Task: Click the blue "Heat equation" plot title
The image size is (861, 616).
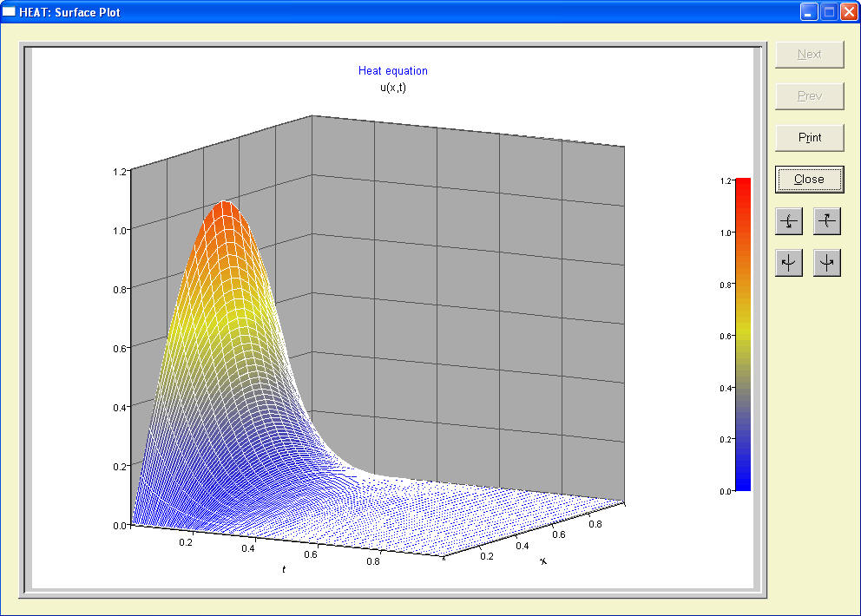Action: click(x=392, y=71)
